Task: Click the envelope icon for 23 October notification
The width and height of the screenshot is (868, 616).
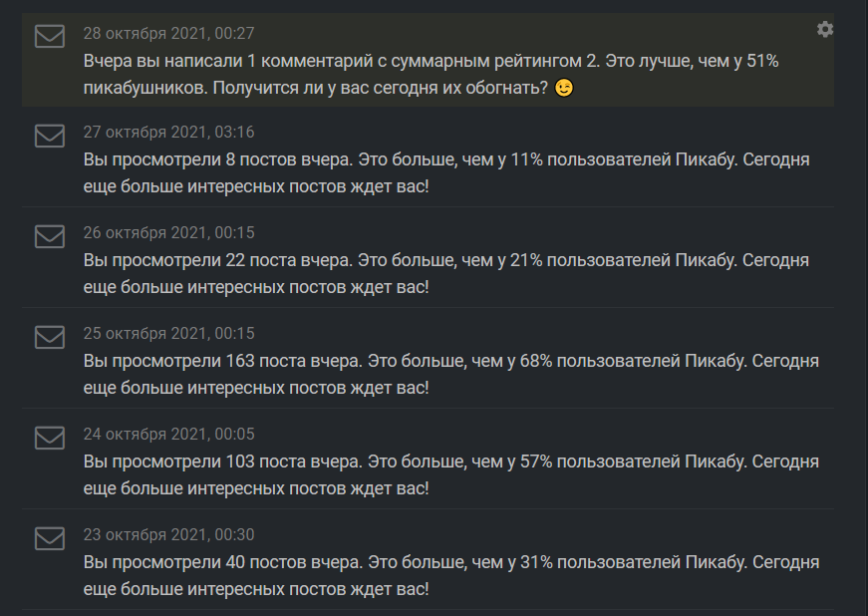Action: click(50, 538)
